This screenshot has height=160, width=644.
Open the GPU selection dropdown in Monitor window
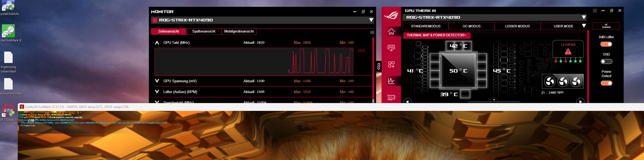[371, 20]
